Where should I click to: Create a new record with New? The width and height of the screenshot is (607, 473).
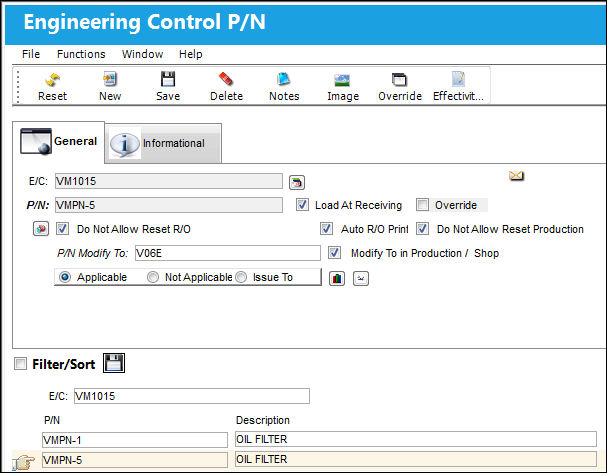110,79
